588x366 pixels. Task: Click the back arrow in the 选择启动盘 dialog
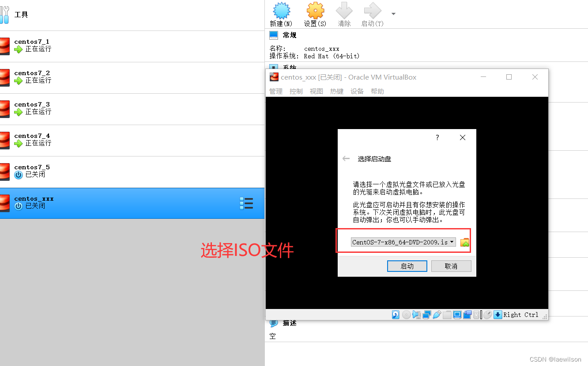point(346,159)
